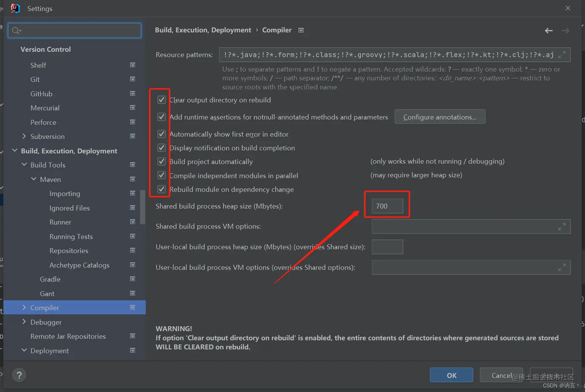Select Gradle in settings tree
The height and width of the screenshot is (392, 585).
pos(50,279)
